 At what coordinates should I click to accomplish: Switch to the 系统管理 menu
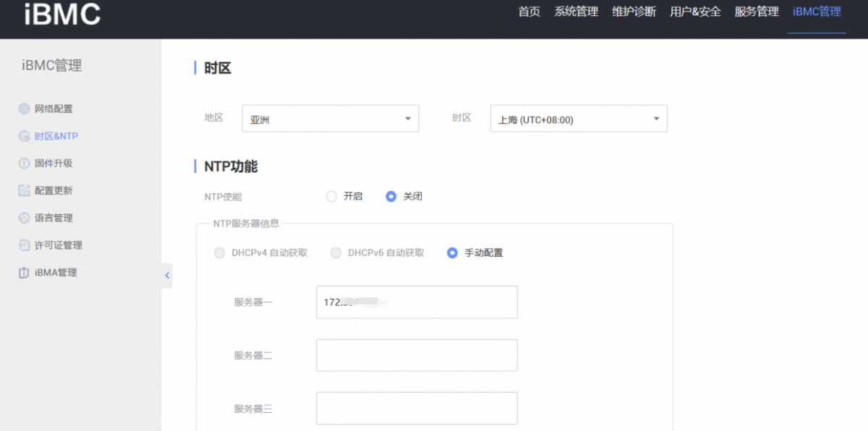[576, 12]
